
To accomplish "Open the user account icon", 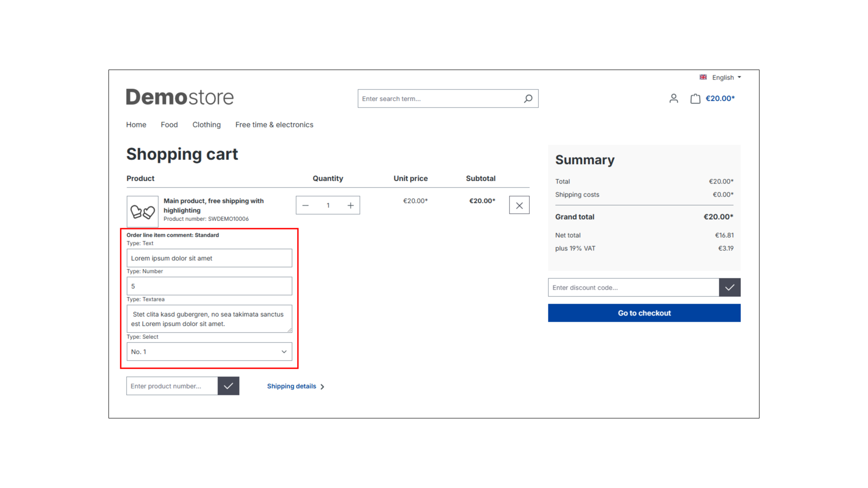I will [674, 99].
